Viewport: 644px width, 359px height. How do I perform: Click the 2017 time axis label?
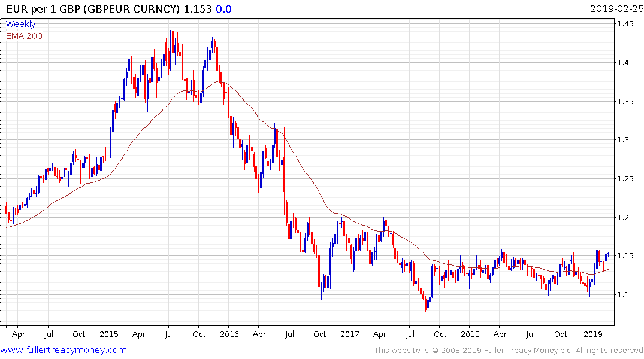pyautogui.click(x=349, y=334)
